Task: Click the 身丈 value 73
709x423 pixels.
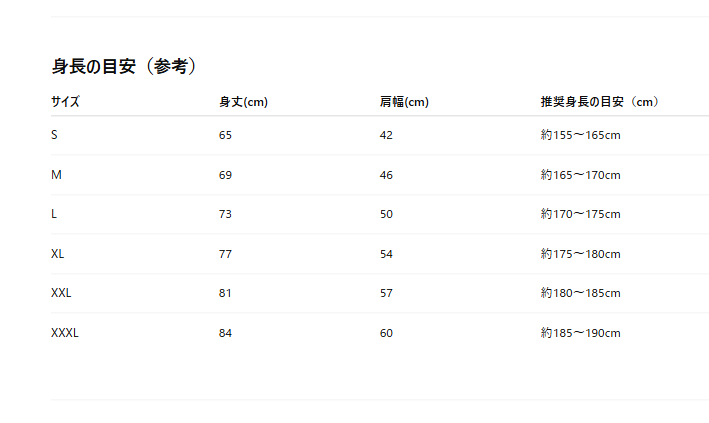Action: [x=225, y=214]
